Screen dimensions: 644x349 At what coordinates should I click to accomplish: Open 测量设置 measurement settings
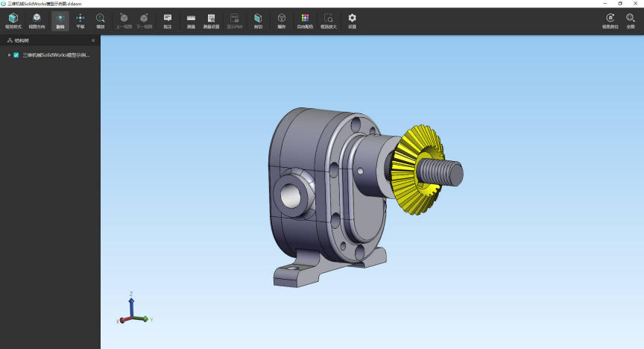(212, 20)
